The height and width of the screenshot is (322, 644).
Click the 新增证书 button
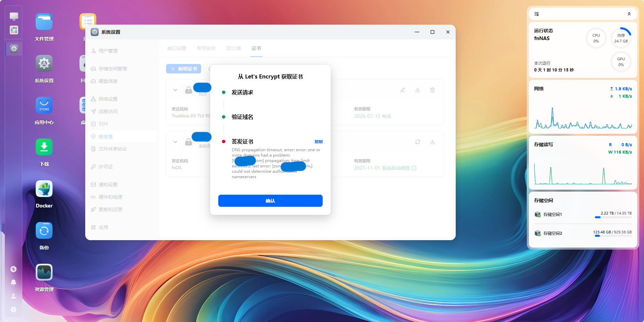click(x=184, y=69)
